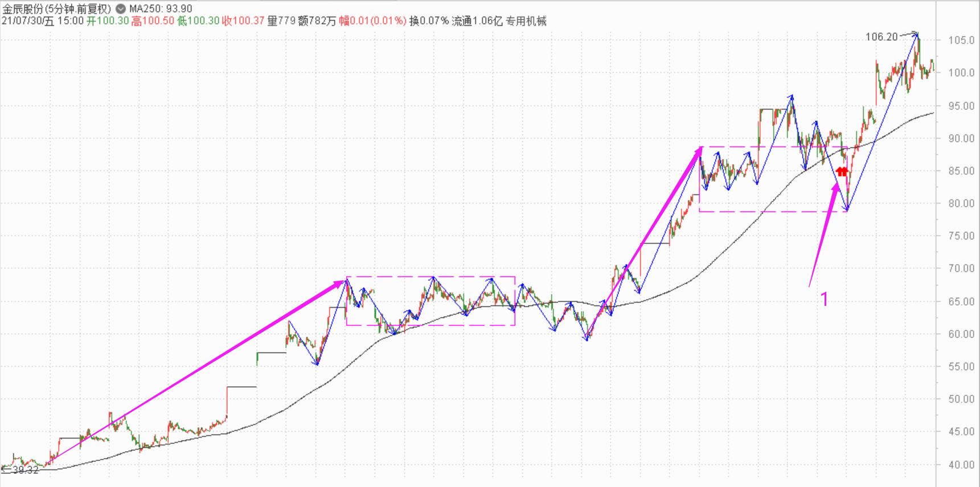Click the 额782万 turnover amount field
This screenshot has height=487, width=980.
(317, 21)
